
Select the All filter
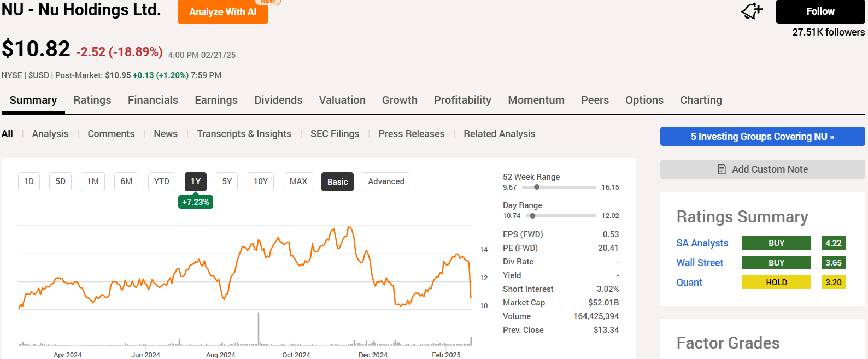(7, 134)
